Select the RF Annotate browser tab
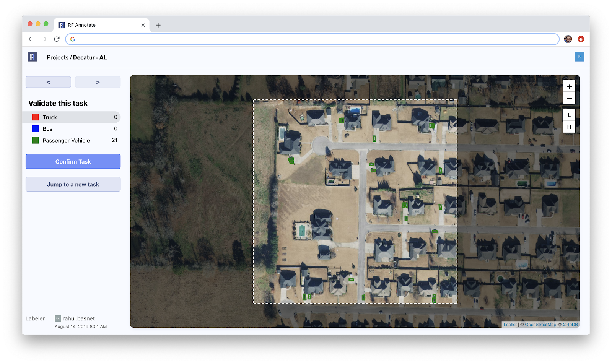This screenshot has width=612, height=364. click(x=101, y=25)
